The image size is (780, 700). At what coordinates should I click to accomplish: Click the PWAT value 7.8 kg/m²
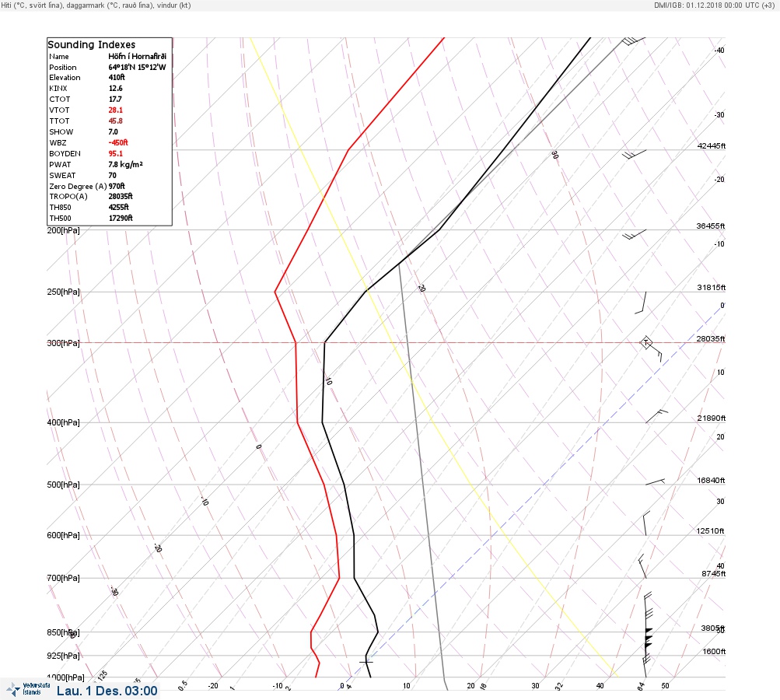click(126, 165)
